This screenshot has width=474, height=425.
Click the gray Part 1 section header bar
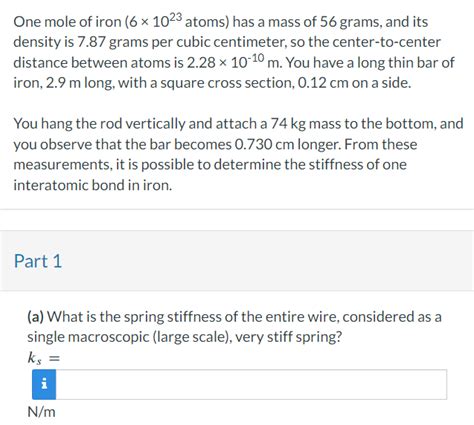(x=237, y=261)
